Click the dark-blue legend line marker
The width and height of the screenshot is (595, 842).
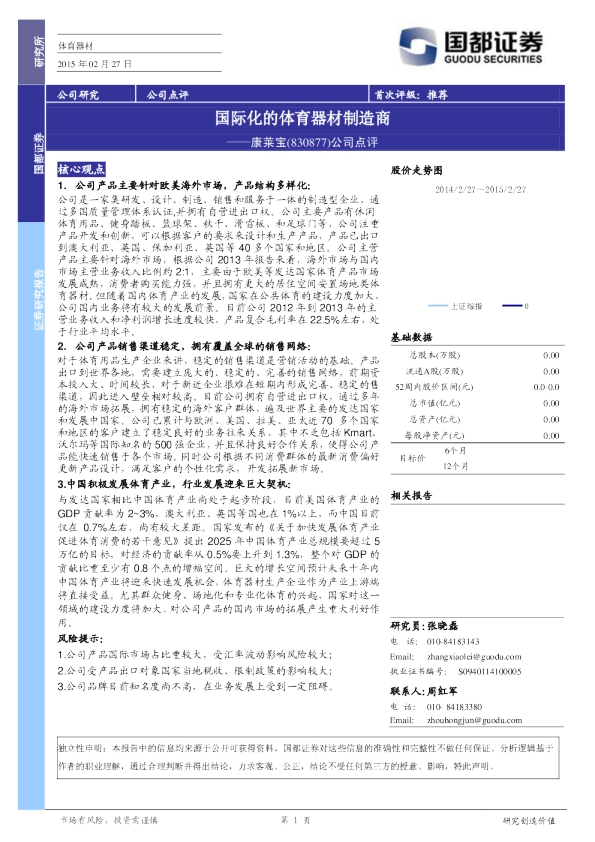(512, 306)
